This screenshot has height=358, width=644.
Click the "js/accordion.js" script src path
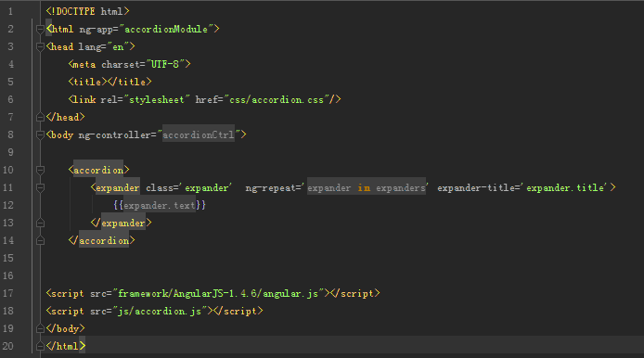[160, 312]
